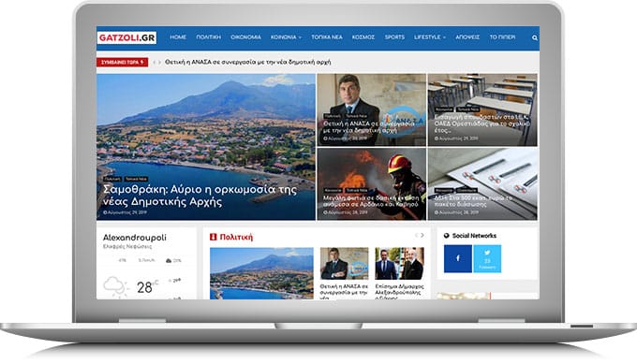Click the search magnifier icon in navbar
Image resolution: width=637 pixels, height=364 pixels.
(535, 37)
